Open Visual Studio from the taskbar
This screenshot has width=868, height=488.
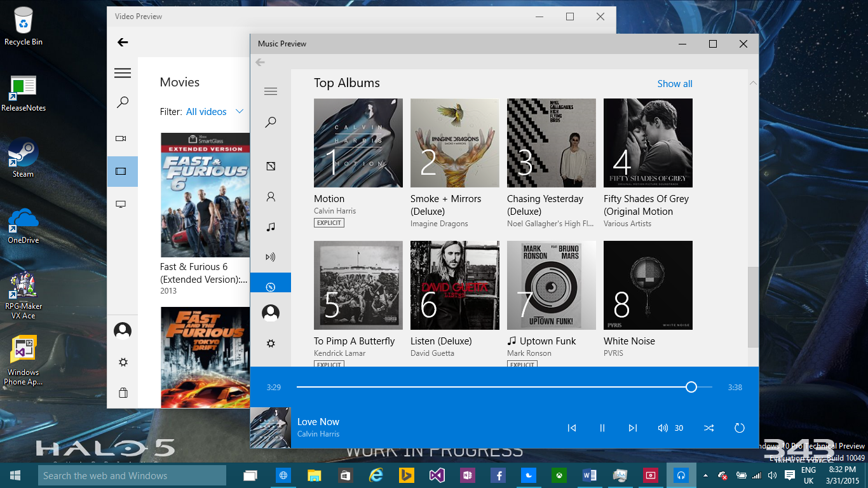(x=437, y=475)
